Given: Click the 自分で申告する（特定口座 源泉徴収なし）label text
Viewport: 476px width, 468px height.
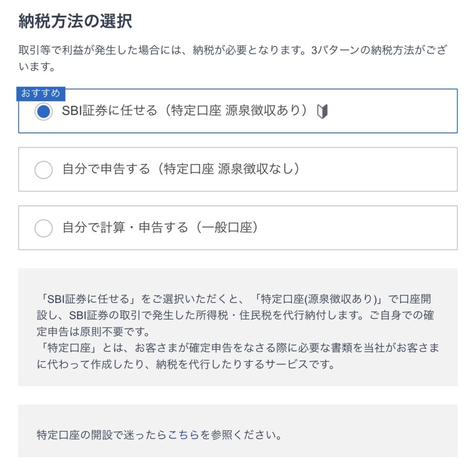Looking at the screenshot, I should click(x=180, y=169).
